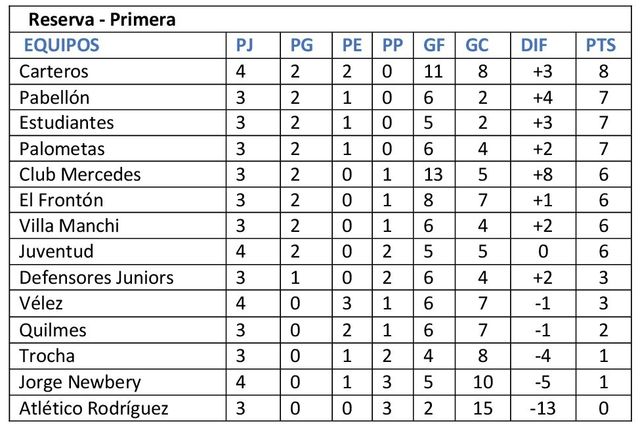Click the GC column header
The height and width of the screenshot is (427, 640).
477,45
